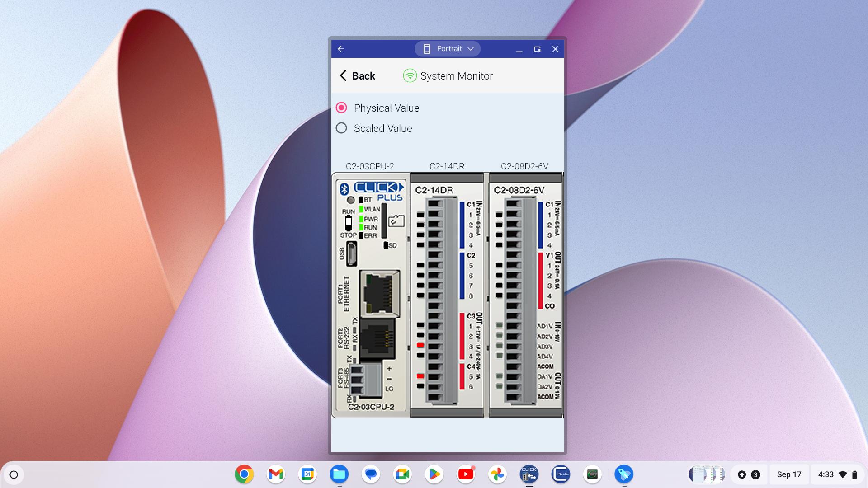Click the WLAN status LED on the CPU

pyautogui.click(x=362, y=209)
